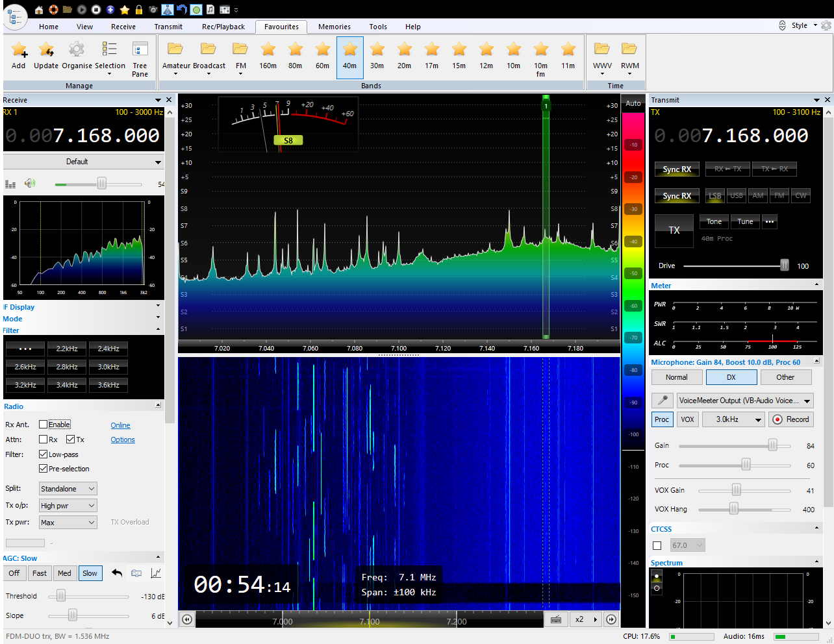Screen dimensions: 834x644
Task: Expand the Tx pwr Max dropdown
Action: click(x=68, y=523)
